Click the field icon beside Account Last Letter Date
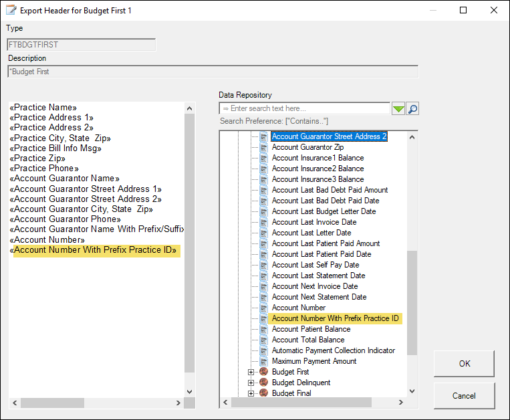Viewport: 510px width, 420px height. click(x=263, y=233)
